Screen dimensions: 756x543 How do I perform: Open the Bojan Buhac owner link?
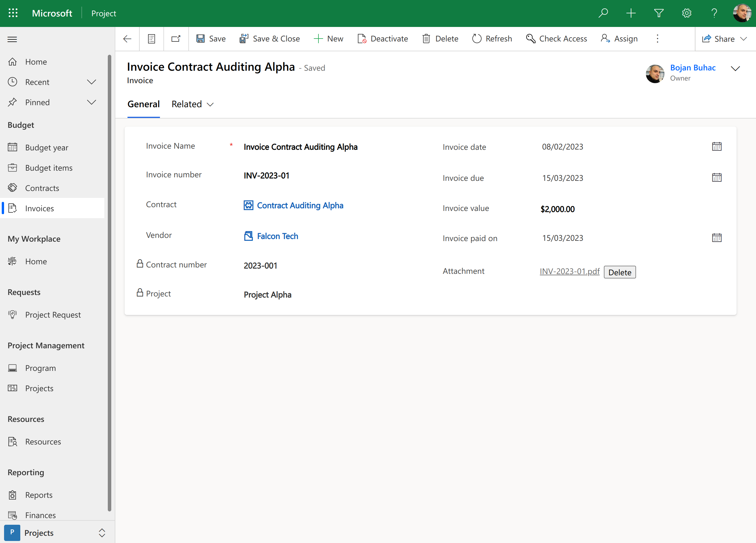693,68
